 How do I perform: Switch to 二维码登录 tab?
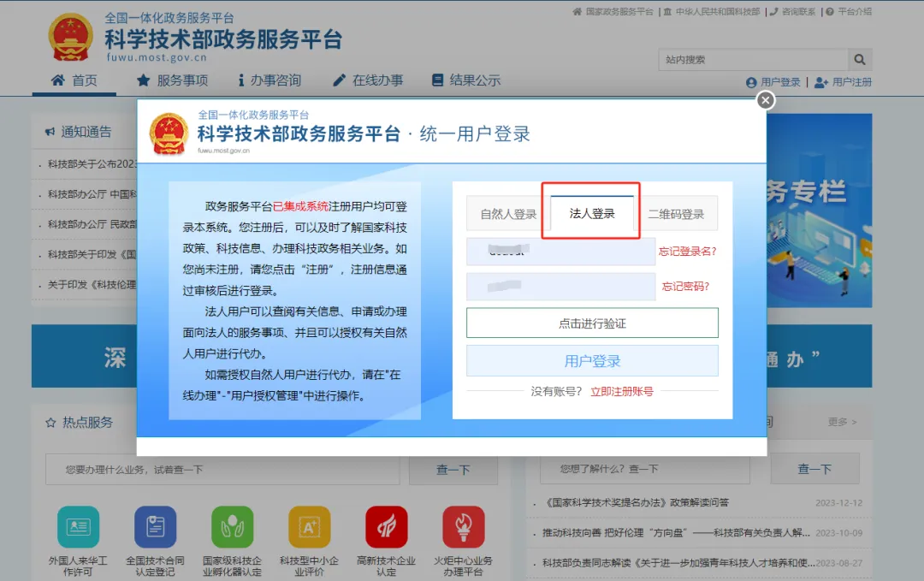(676, 214)
